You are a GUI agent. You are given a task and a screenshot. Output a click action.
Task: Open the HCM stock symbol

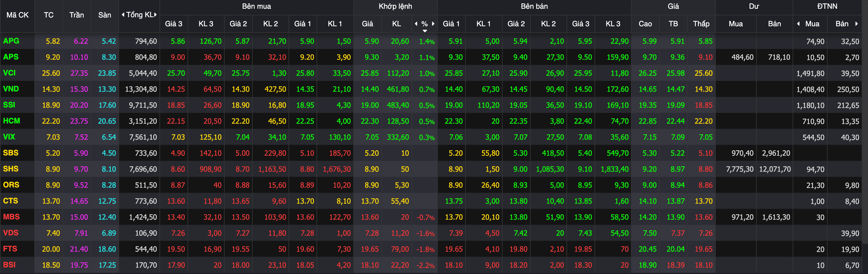click(x=11, y=121)
